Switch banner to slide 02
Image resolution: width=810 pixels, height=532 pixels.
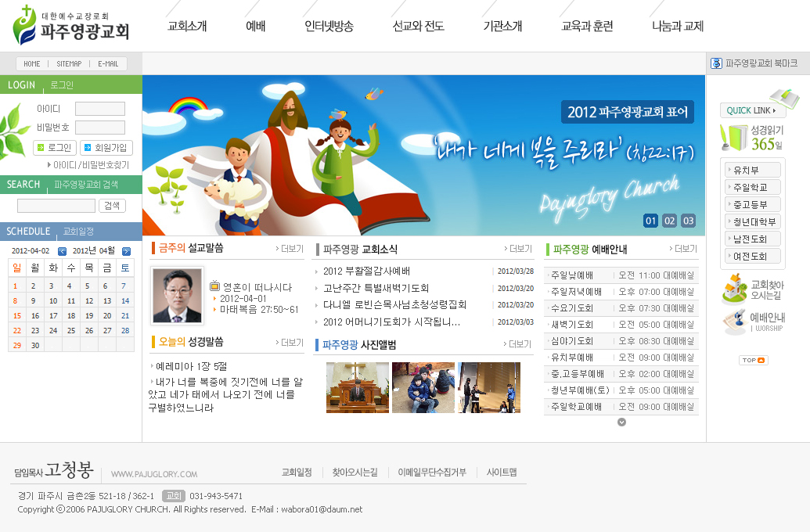669,221
